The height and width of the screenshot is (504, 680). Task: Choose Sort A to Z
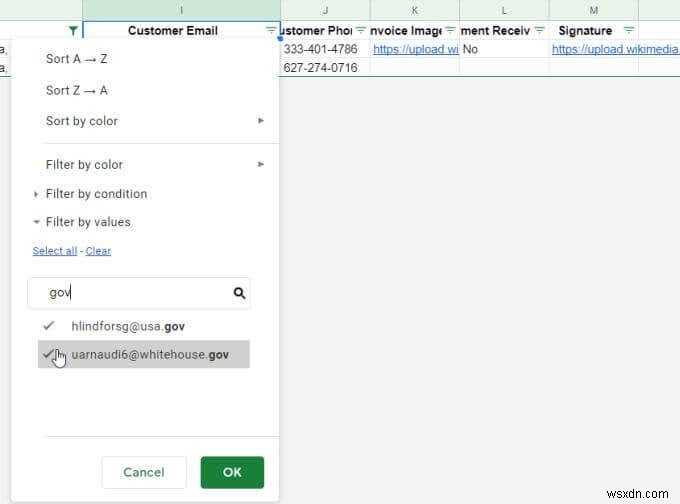click(x=76, y=59)
